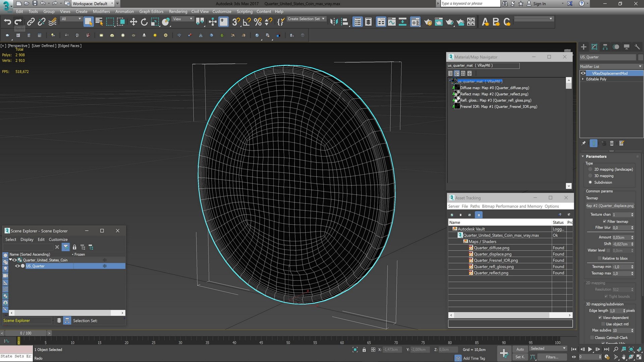The height and width of the screenshot is (362, 644).
Task: Enable the Classic Catmull-Clark checkbox
Action: click(x=592, y=338)
